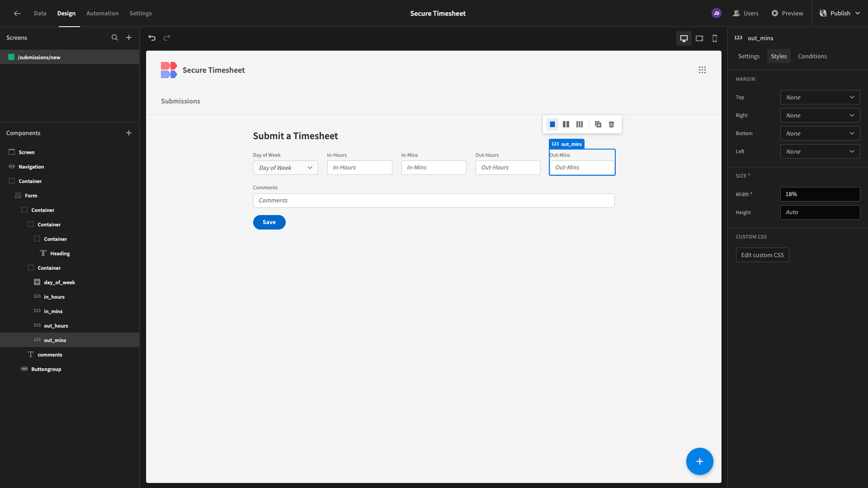Click the blue Save button
Image resolution: width=868 pixels, height=488 pixels.
coord(269,222)
